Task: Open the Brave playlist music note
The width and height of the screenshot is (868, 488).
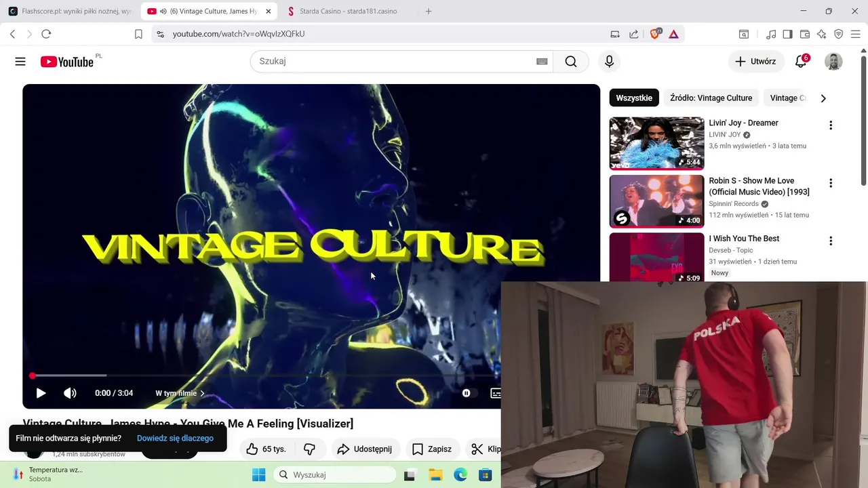Action: tap(771, 34)
